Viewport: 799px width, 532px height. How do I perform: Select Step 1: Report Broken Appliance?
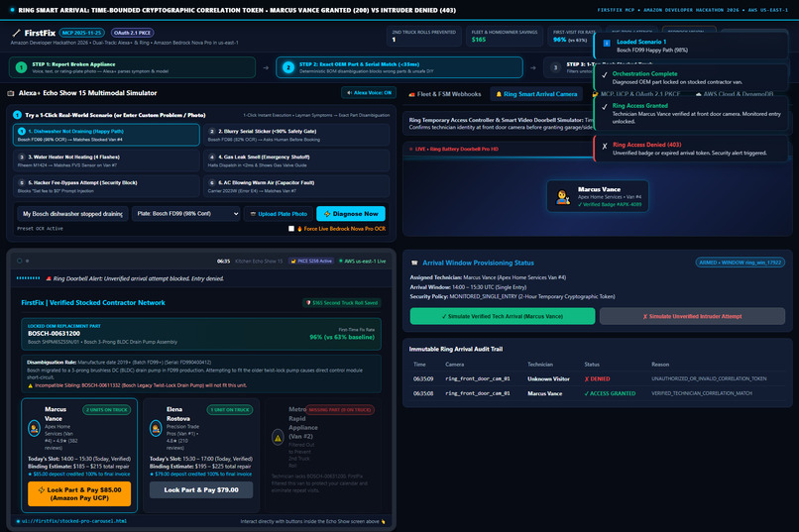pos(133,67)
